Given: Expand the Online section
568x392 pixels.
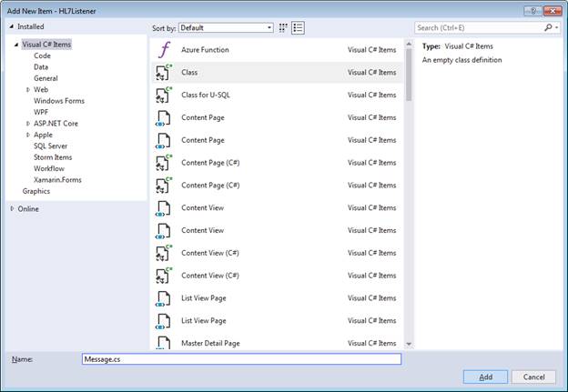Looking at the screenshot, I should click(13, 209).
